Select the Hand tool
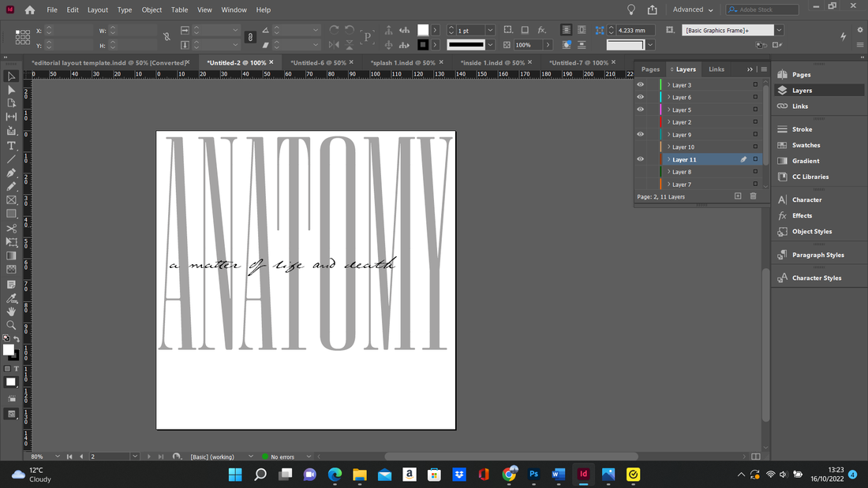This screenshot has width=868, height=488. tap(11, 311)
